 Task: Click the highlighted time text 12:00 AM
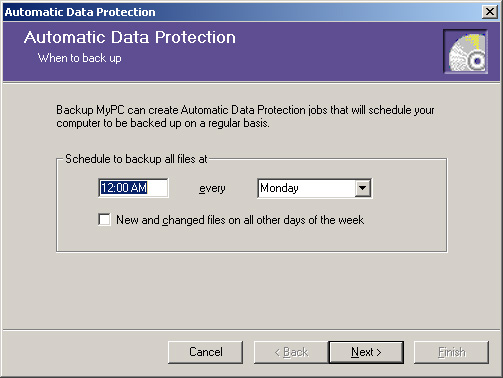pos(124,188)
